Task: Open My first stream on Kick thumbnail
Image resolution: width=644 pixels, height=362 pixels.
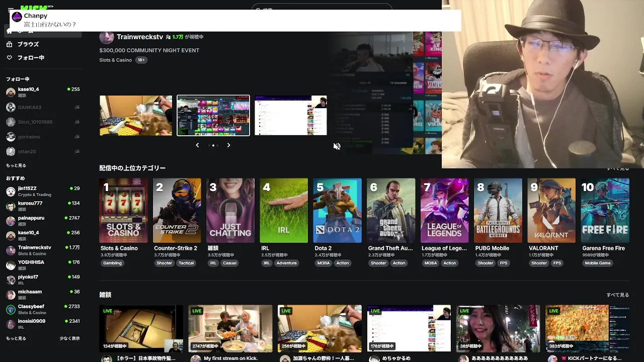Action: point(230,328)
